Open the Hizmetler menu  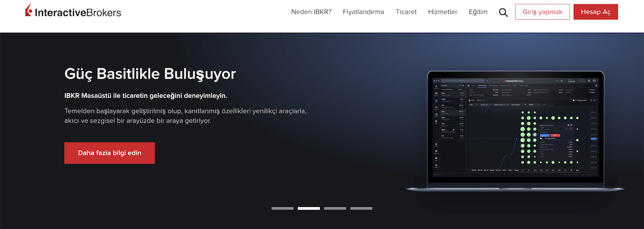click(443, 12)
